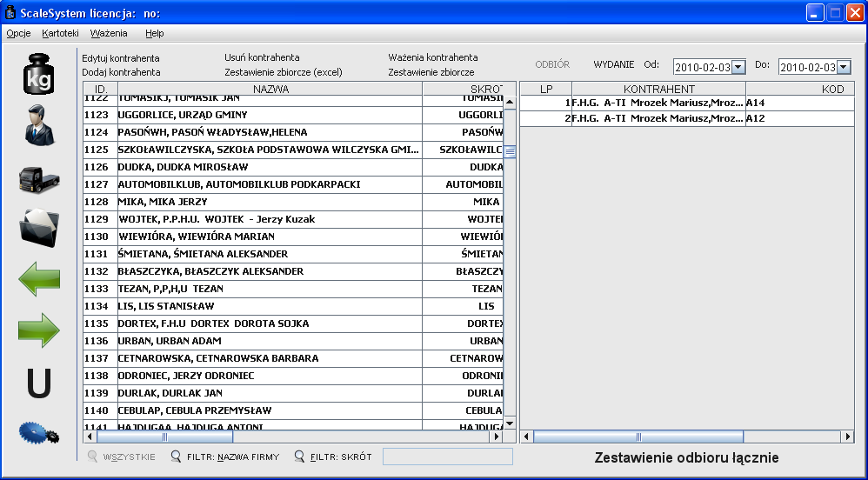
Task: Select FILTR: SKRÓT option
Action: point(341,457)
